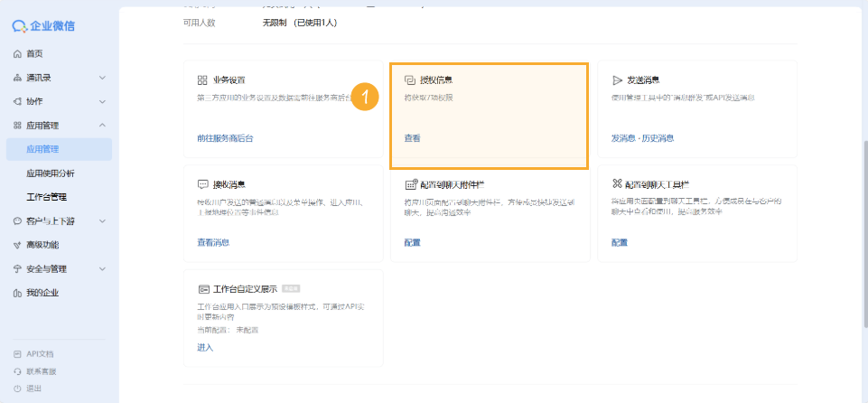Screen dimensions: 868x403
Task: Click the 通讯录 organization icon
Action: (17, 78)
